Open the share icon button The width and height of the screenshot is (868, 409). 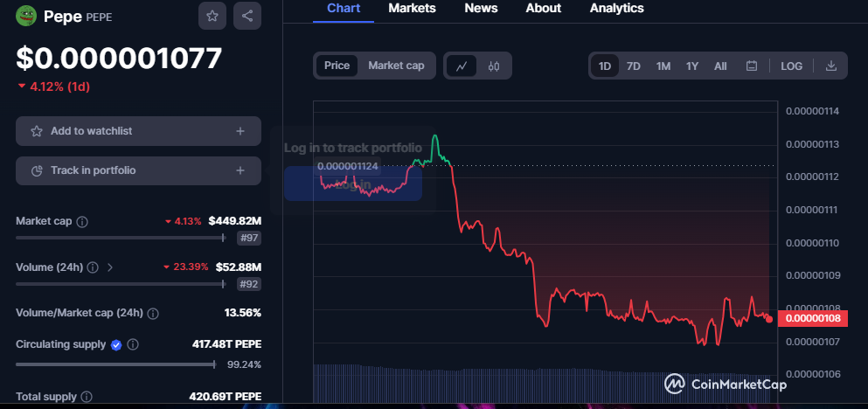click(x=247, y=16)
